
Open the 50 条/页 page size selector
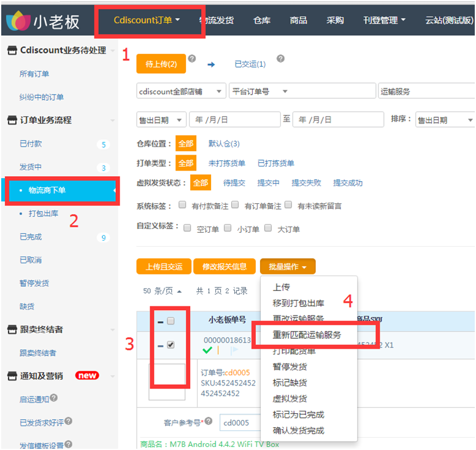tap(163, 291)
